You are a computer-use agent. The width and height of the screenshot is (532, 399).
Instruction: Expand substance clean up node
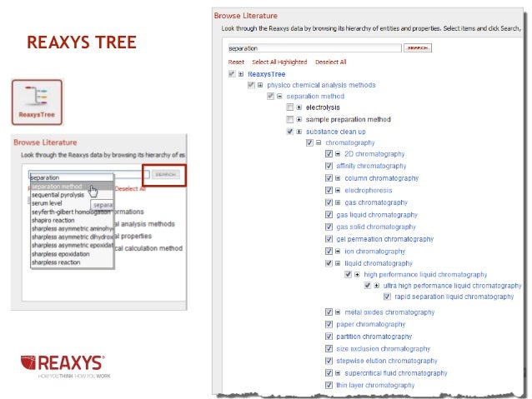tap(299, 132)
